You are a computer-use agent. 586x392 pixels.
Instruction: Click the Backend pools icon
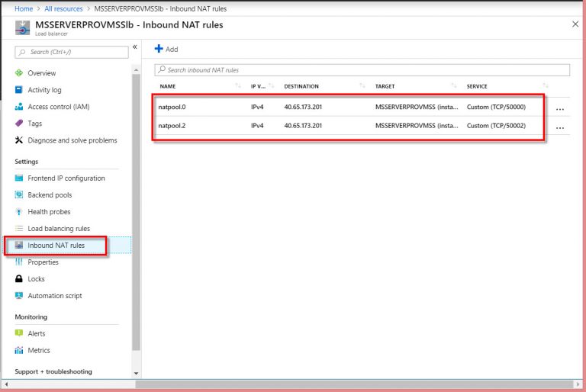(19, 195)
